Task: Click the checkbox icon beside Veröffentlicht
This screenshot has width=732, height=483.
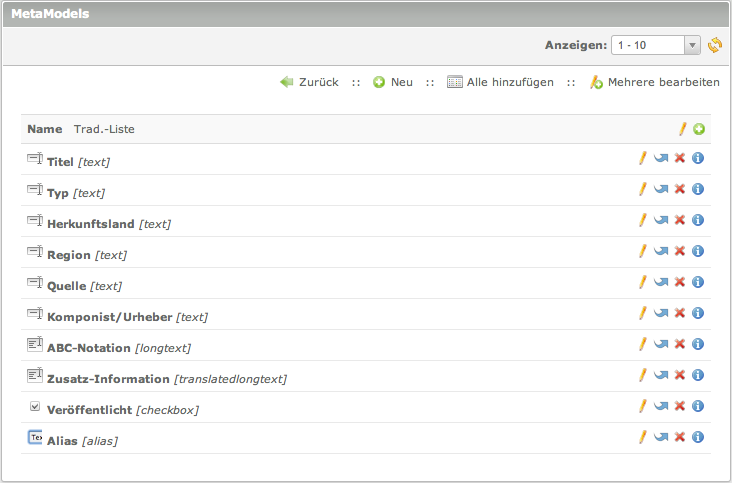Action: pos(35,406)
